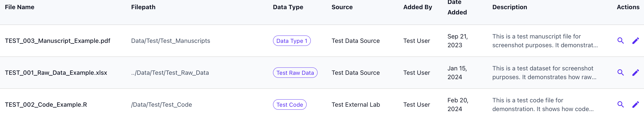Click the Date Added column header
The image size is (644, 115).
(x=457, y=7)
